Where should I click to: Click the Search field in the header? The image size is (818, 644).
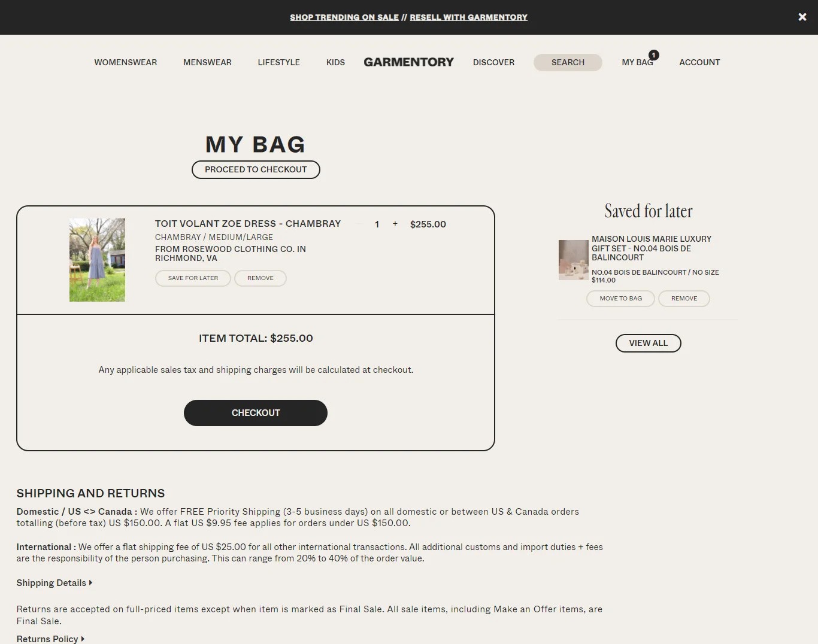click(568, 62)
